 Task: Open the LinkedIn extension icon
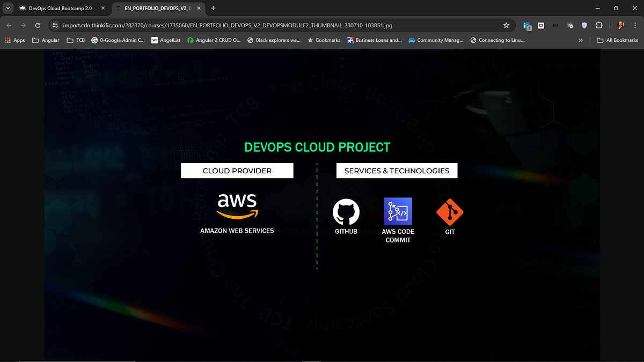(526, 25)
